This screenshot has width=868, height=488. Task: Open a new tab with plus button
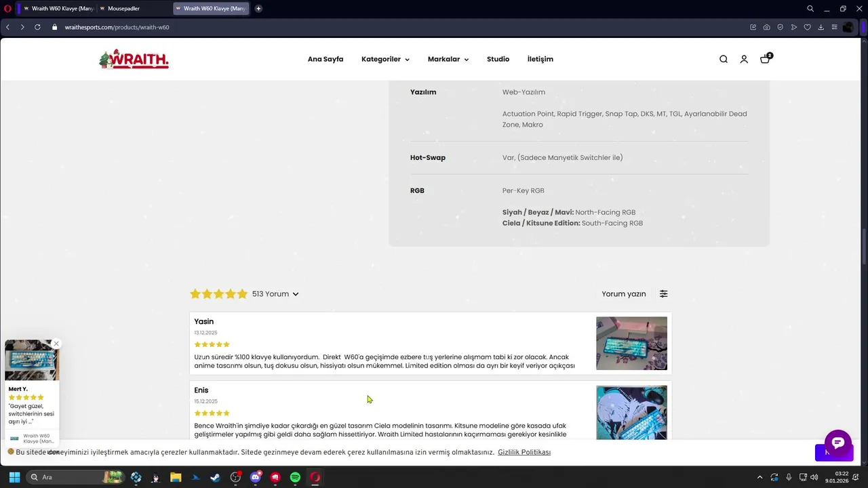tap(258, 9)
